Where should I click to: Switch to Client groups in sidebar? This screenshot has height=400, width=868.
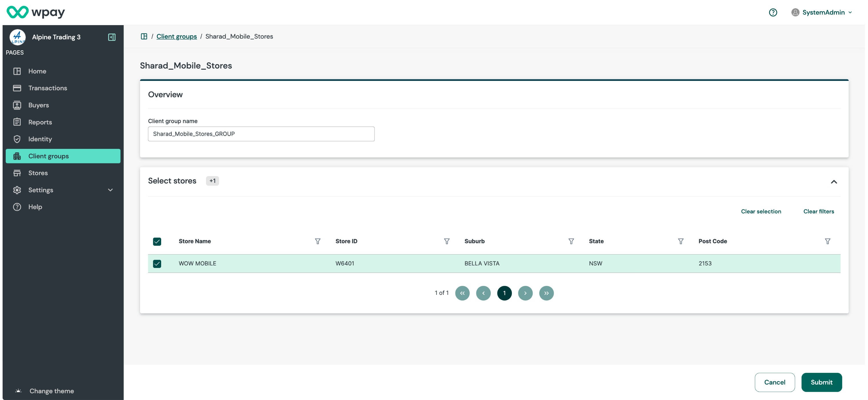(x=48, y=156)
